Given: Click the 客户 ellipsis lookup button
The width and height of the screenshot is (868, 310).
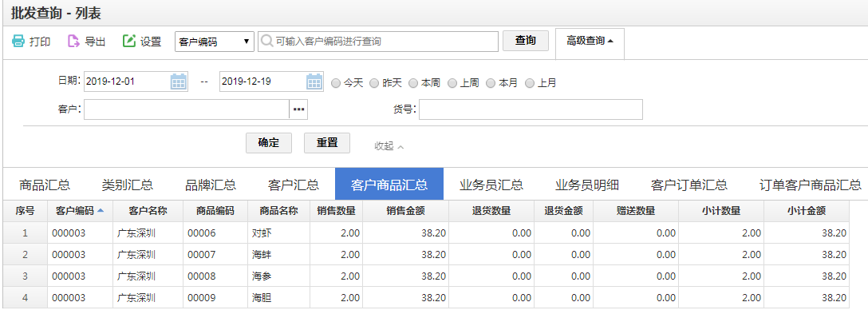Looking at the screenshot, I should coord(298,109).
